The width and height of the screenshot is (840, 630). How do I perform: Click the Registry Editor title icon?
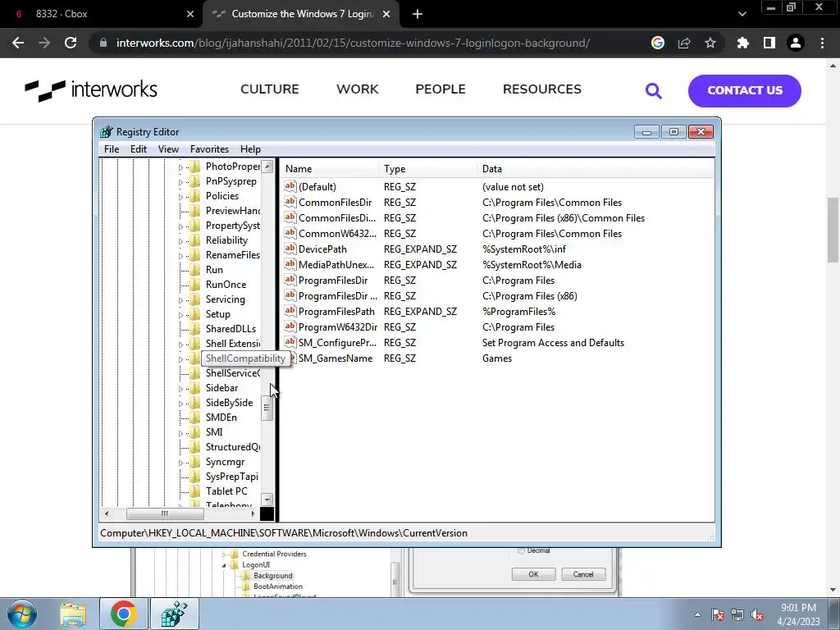(x=107, y=132)
